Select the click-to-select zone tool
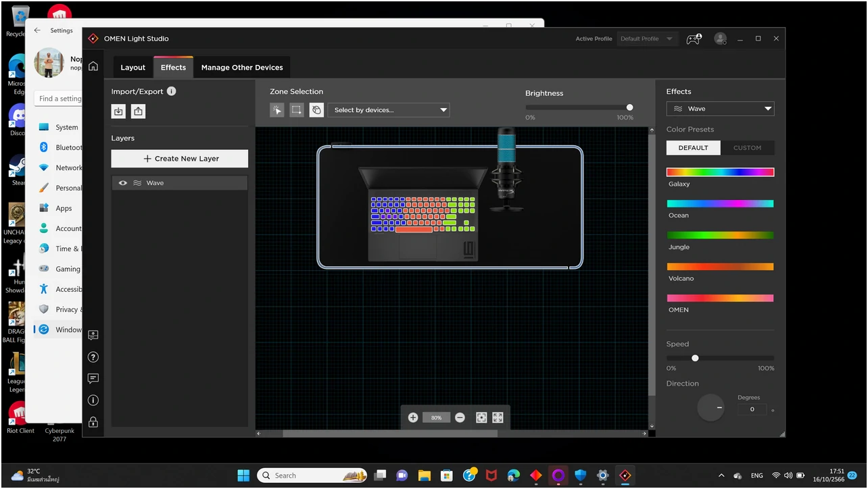The height and width of the screenshot is (489, 868). [277, 110]
